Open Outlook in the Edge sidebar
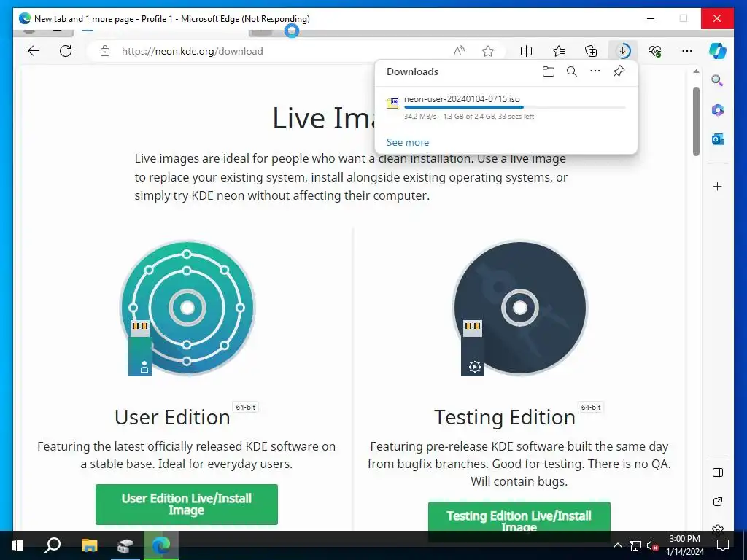Viewport: 747px width, 560px height. click(x=718, y=139)
